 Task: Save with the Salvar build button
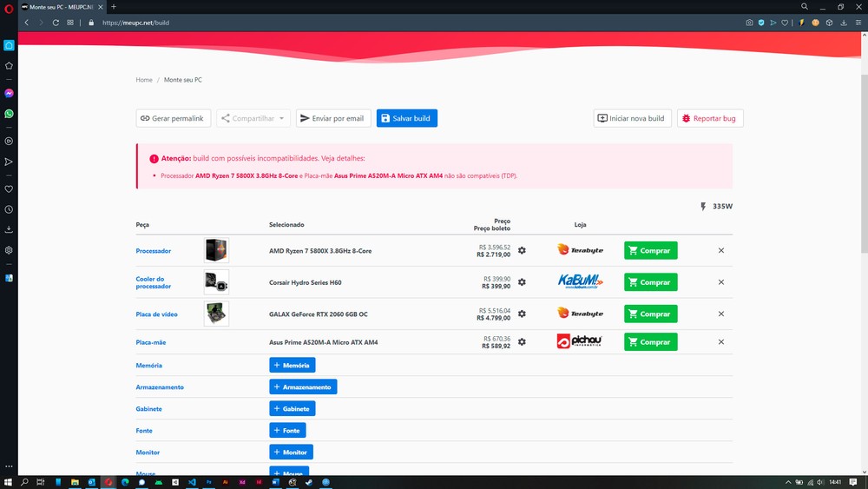click(x=407, y=118)
